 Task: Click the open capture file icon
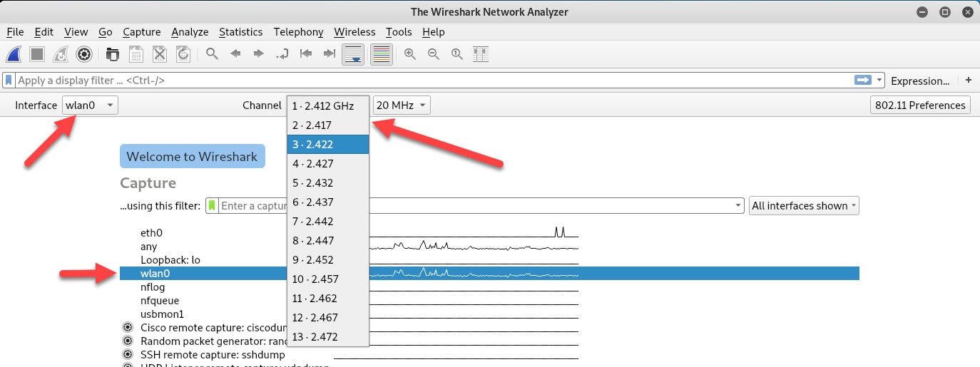112,54
